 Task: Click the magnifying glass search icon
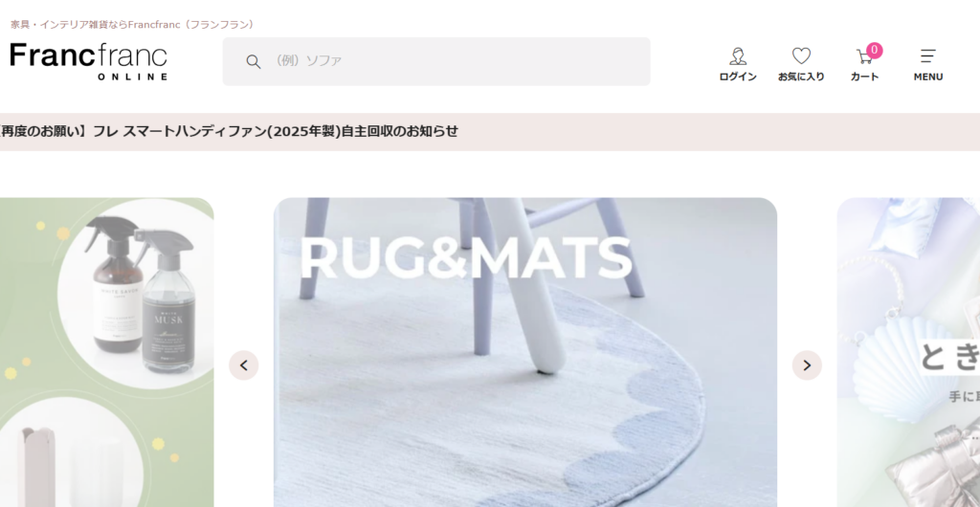pyautogui.click(x=253, y=61)
